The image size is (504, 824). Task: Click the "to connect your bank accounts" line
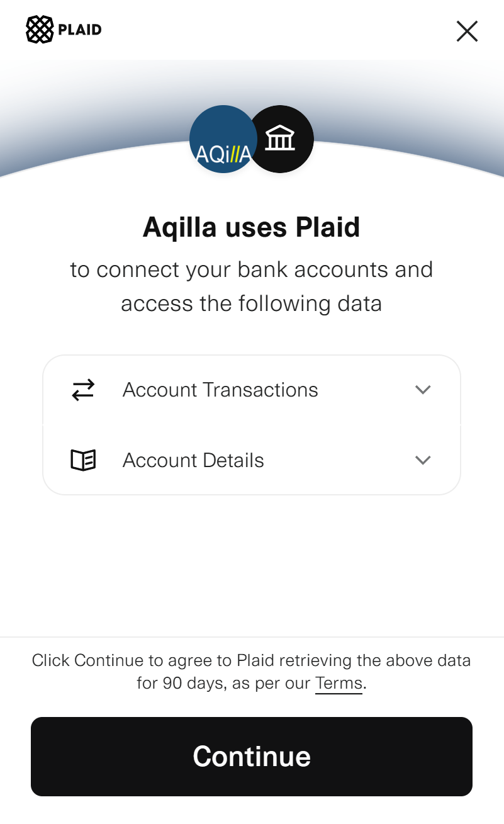click(x=252, y=269)
